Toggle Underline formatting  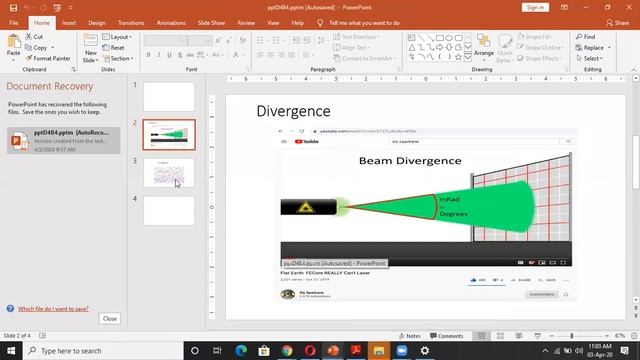tap(169, 55)
